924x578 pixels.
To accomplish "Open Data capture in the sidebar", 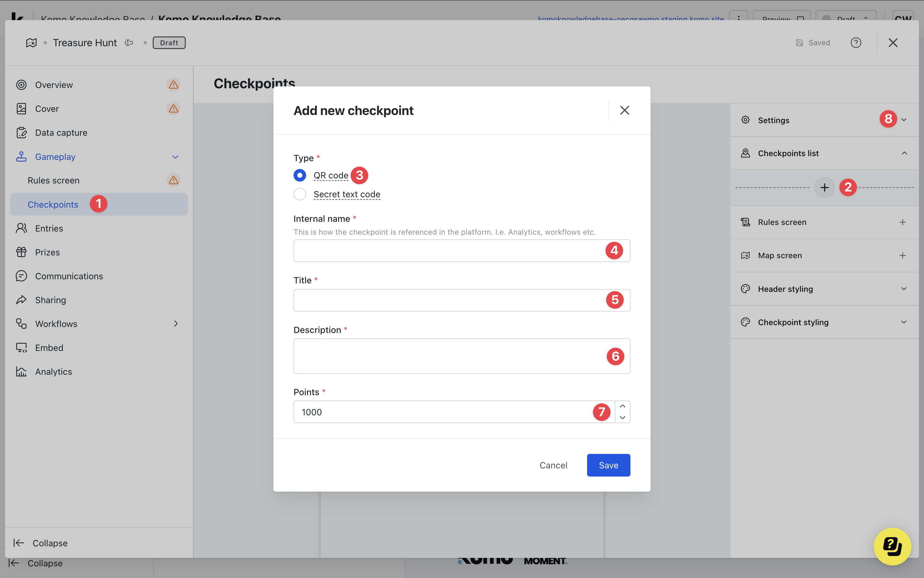I will click(61, 133).
